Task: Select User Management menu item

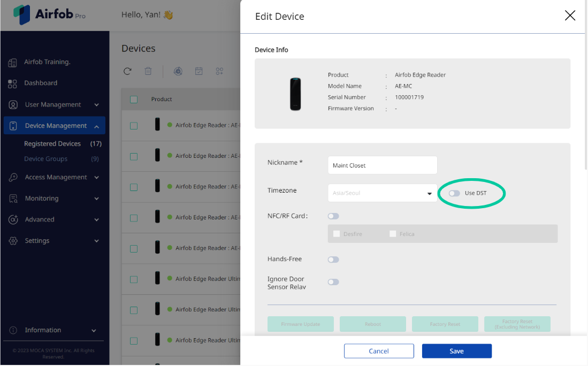Action: (53, 105)
